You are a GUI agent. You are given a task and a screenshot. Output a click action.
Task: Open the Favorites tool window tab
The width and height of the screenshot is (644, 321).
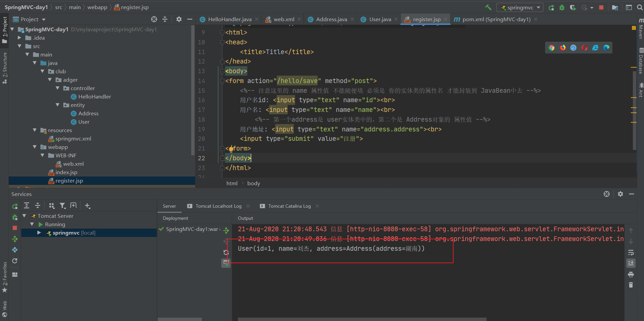tap(5, 277)
